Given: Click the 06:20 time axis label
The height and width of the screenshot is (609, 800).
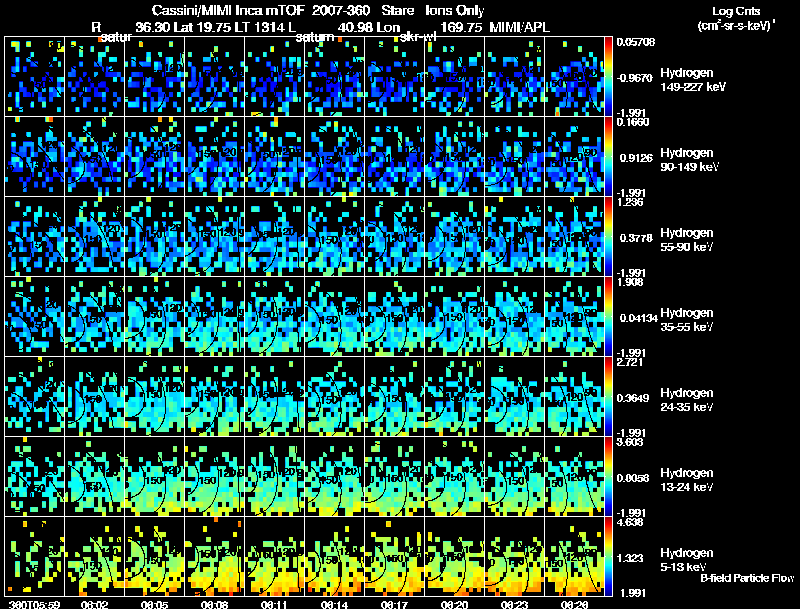Looking at the screenshot, I should point(455,605).
